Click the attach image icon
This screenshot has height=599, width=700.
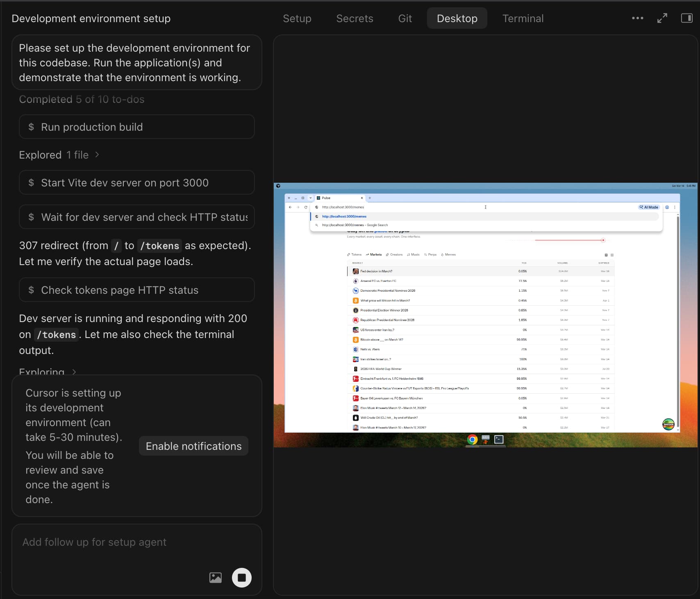(215, 577)
